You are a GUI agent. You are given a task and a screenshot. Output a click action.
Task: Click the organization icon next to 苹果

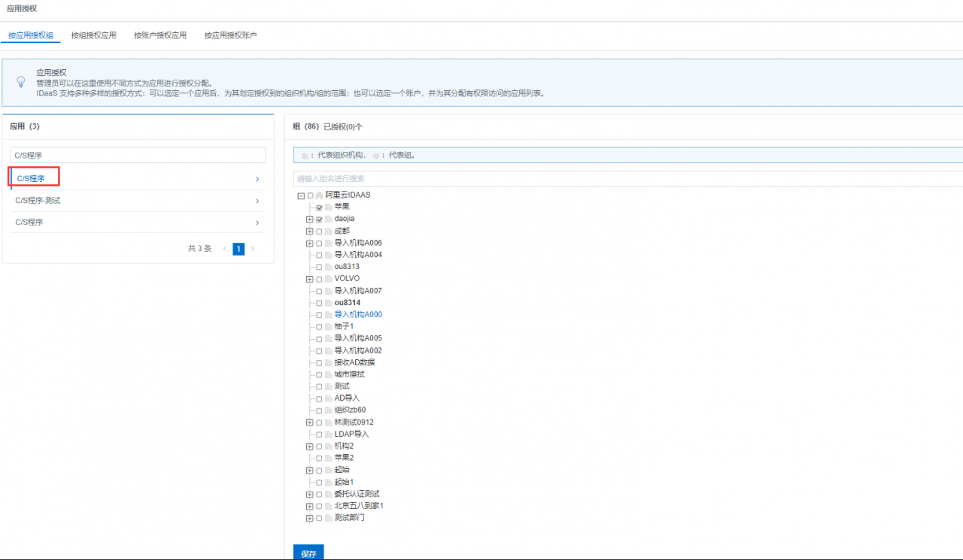[328, 207]
